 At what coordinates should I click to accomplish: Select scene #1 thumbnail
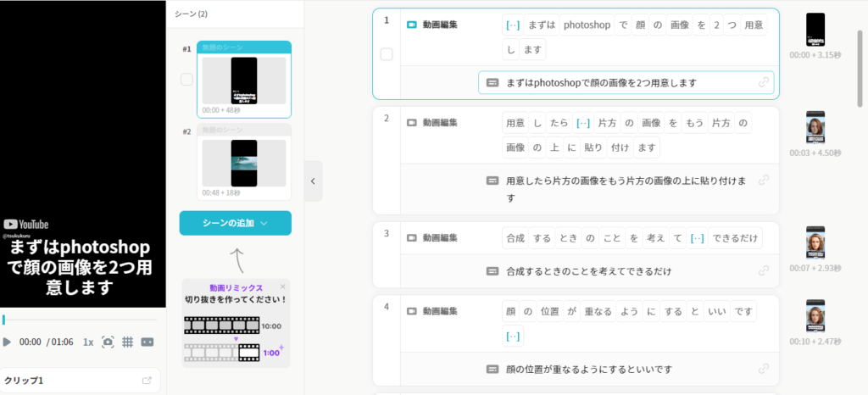(244, 81)
